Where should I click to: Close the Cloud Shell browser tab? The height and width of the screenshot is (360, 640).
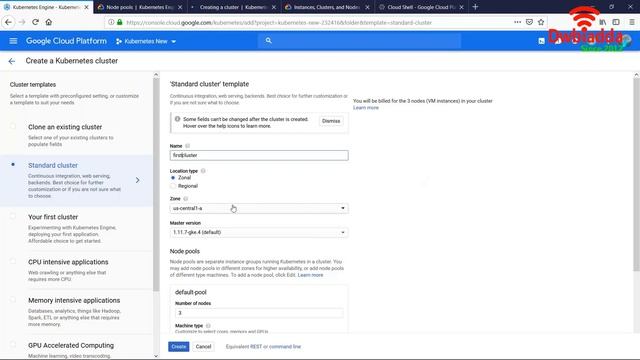point(461,7)
